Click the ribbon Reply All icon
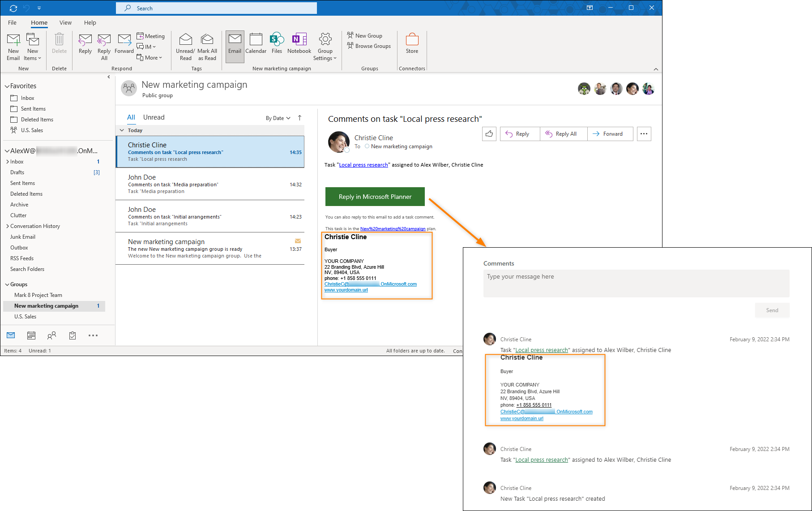The height and width of the screenshot is (511, 812). (x=104, y=47)
